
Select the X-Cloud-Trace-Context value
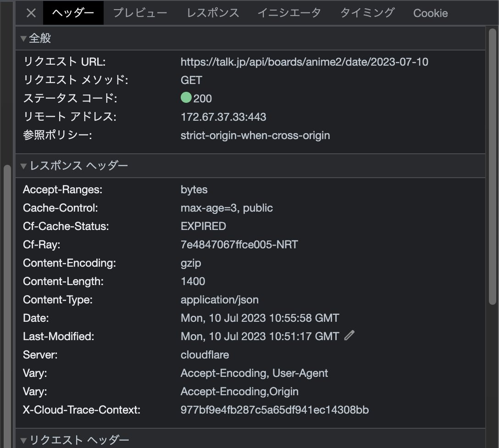[275, 409]
